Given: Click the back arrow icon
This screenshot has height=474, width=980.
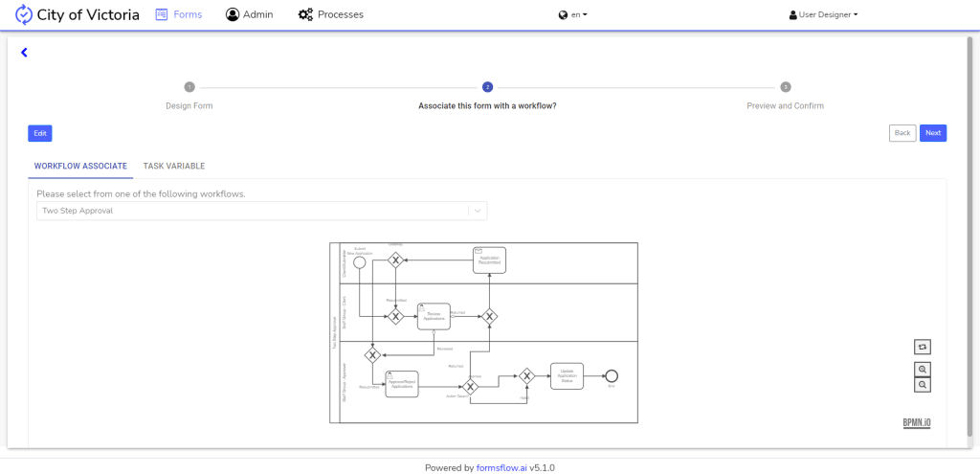Looking at the screenshot, I should [24, 53].
